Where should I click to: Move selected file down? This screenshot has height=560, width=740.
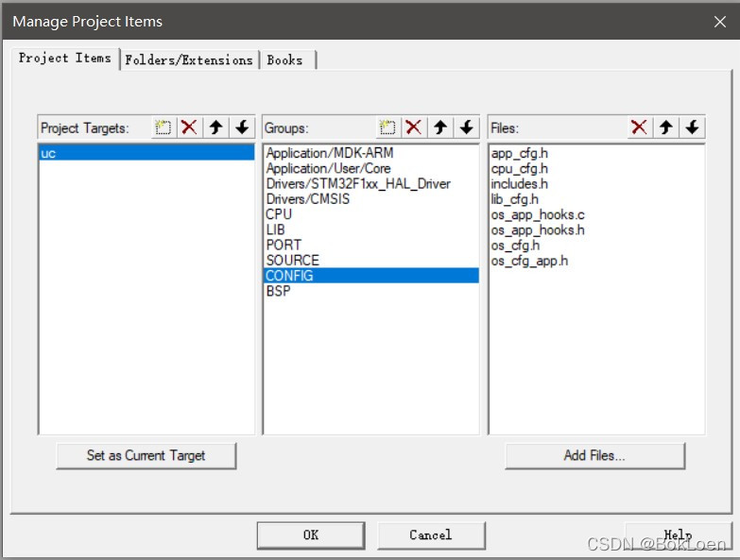(693, 127)
